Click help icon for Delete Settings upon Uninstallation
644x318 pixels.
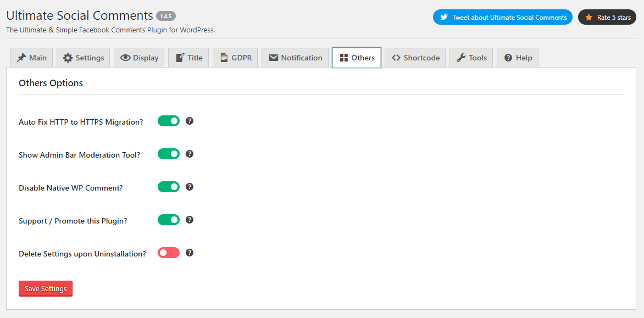click(x=190, y=253)
